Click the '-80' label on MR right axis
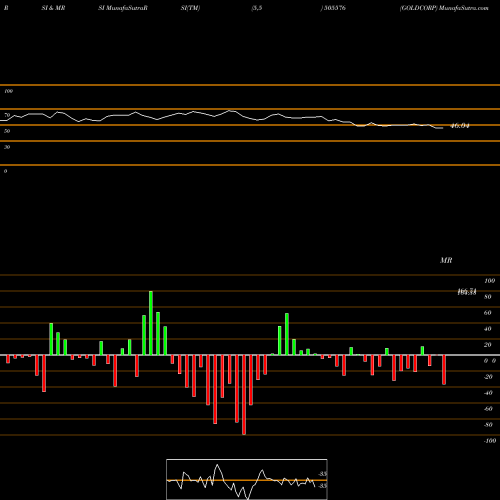The height and width of the screenshot is (500, 500). pos(488,425)
